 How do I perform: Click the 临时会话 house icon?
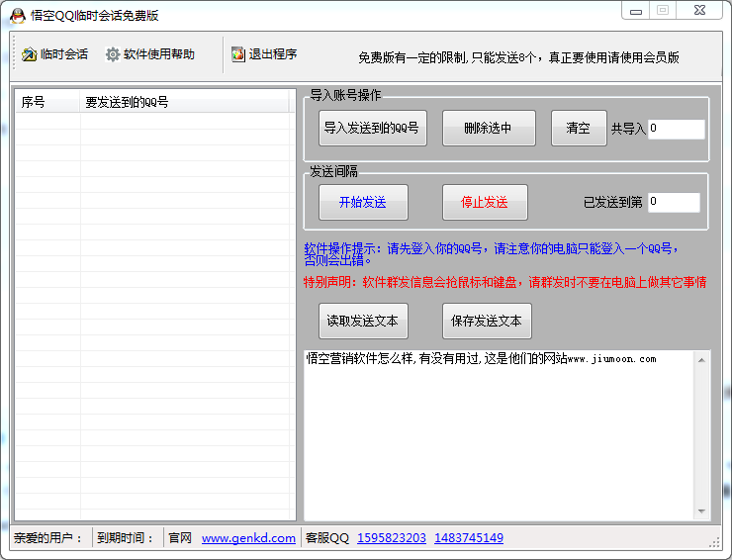point(29,54)
